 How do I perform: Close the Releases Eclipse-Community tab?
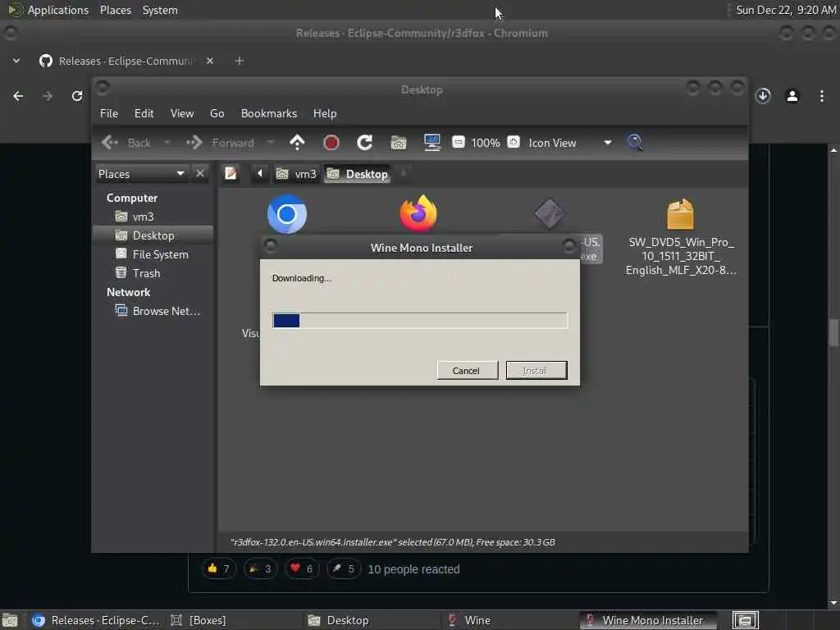tap(210, 61)
